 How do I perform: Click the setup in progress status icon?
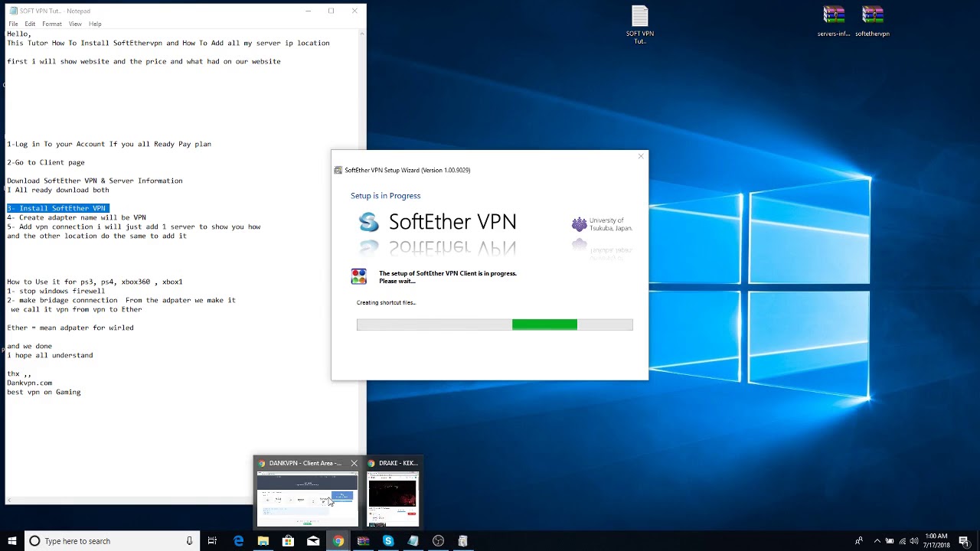click(358, 276)
